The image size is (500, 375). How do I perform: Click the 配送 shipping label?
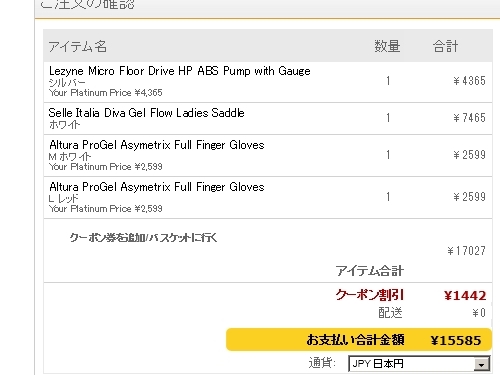click(390, 313)
